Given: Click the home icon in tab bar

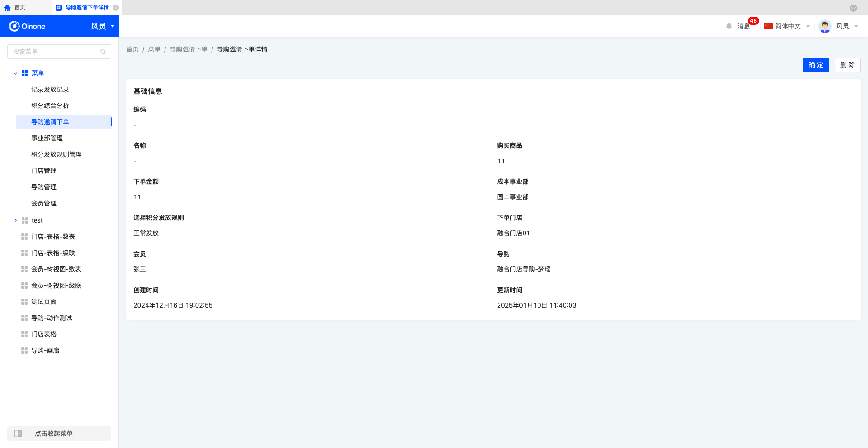Looking at the screenshot, I should (x=7, y=8).
